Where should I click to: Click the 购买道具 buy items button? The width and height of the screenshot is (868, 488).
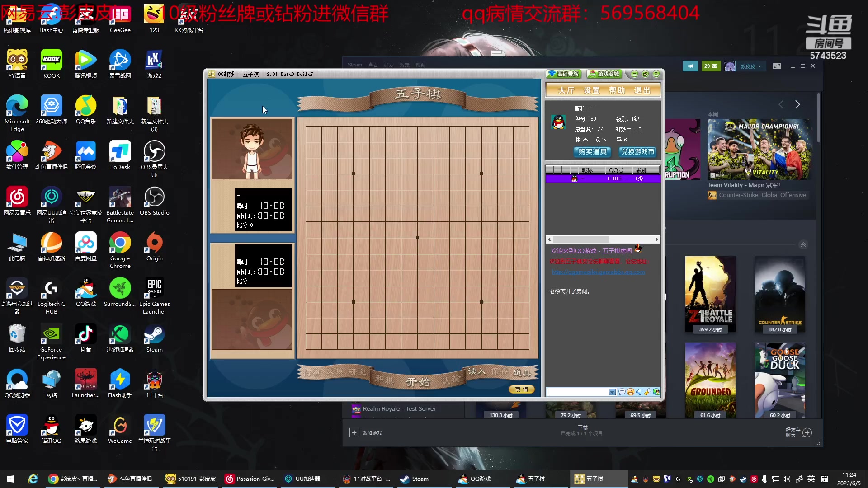tap(593, 152)
